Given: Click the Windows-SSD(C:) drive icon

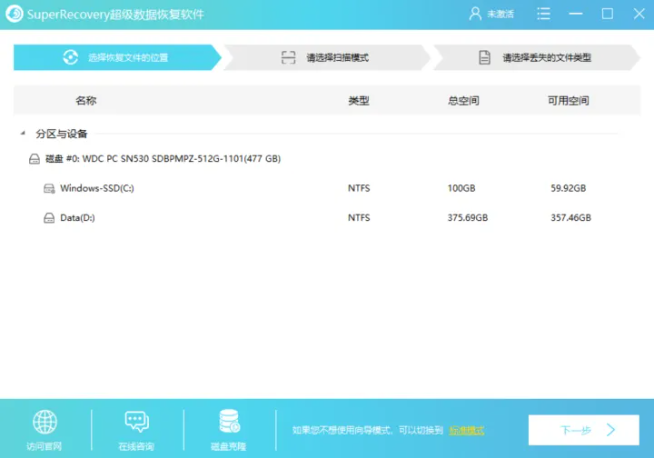Looking at the screenshot, I should click(x=49, y=188).
